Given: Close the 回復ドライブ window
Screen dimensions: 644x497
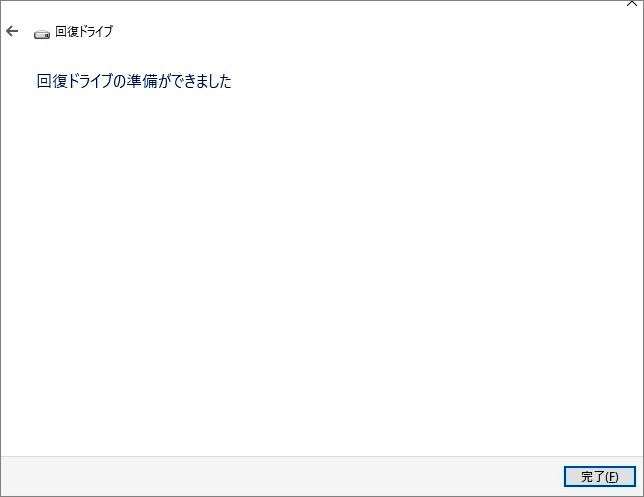Looking at the screenshot, I should pos(632,4).
